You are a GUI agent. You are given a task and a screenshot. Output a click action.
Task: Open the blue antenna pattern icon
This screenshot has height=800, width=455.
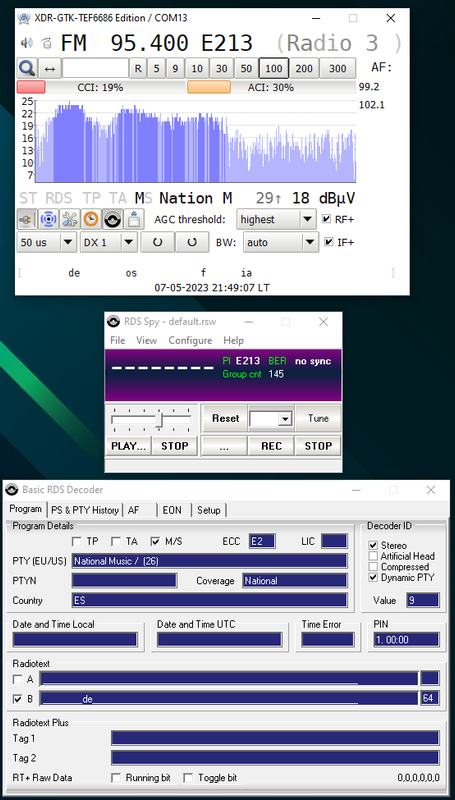pyautogui.click(x=48, y=219)
